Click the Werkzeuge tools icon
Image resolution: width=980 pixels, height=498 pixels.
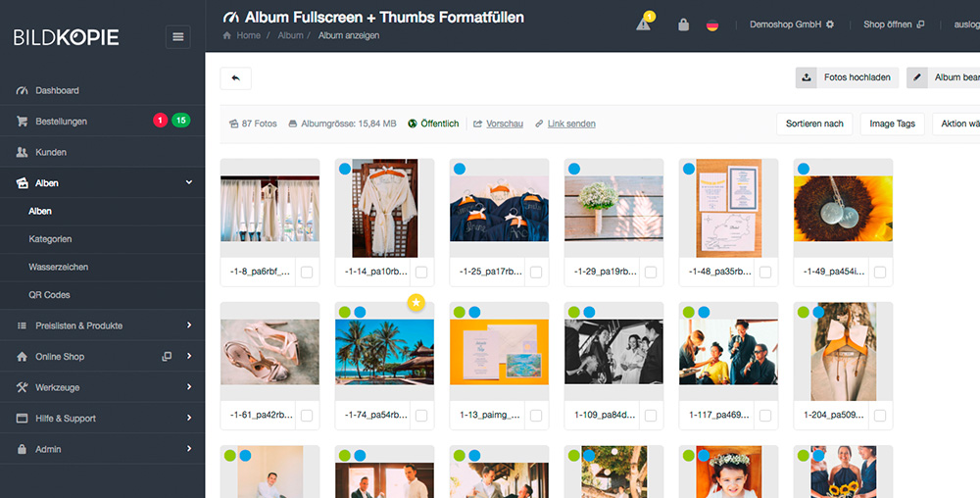(22, 387)
